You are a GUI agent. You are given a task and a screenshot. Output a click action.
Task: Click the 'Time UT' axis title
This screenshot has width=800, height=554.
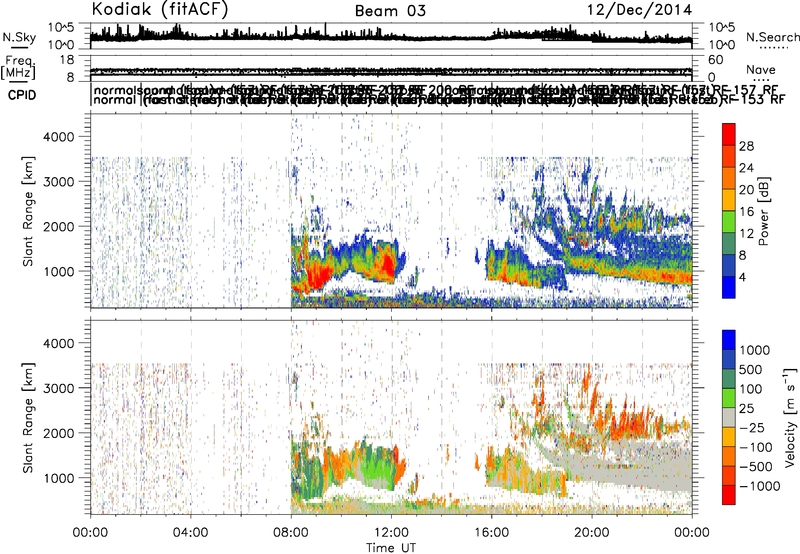391,548
